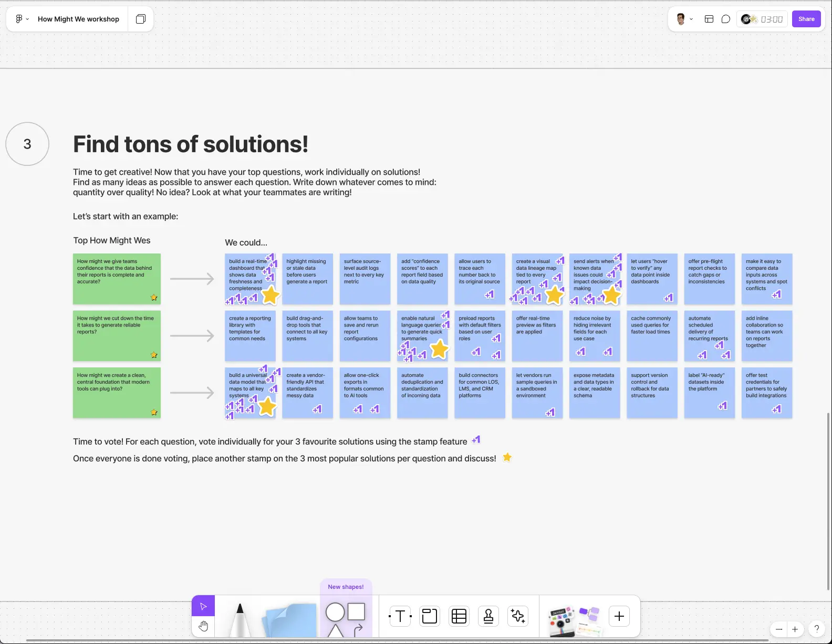The image size is (832, 644).
Task: Click the plus more-tools button
Action: point(619,616)
